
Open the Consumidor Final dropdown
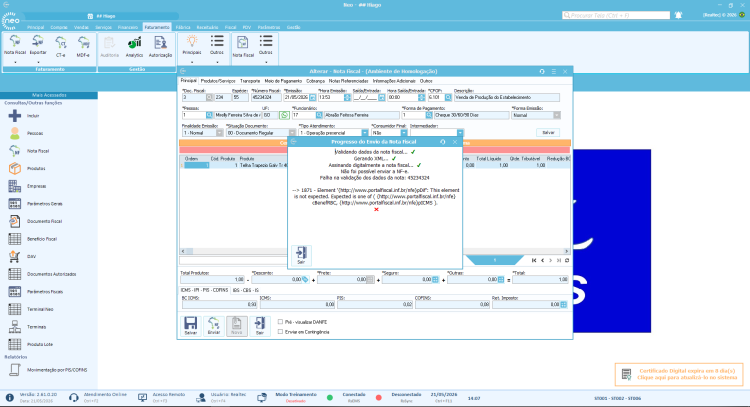[x=404, y=133]
